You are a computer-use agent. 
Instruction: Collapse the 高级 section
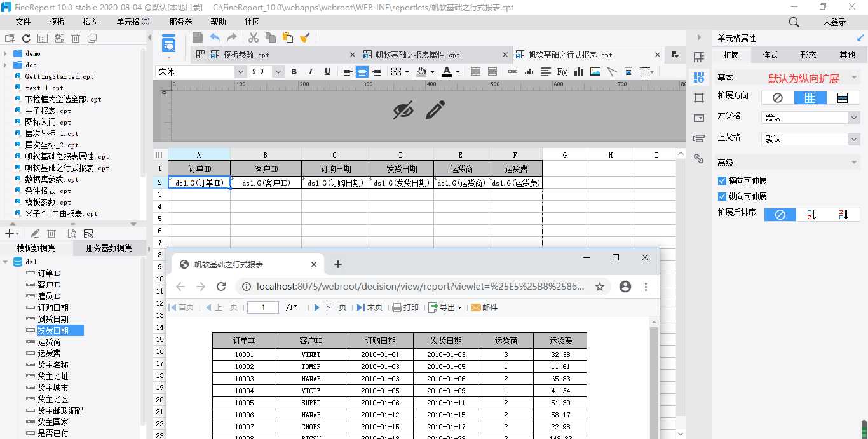pyautogui.click(x=854, y=163)
